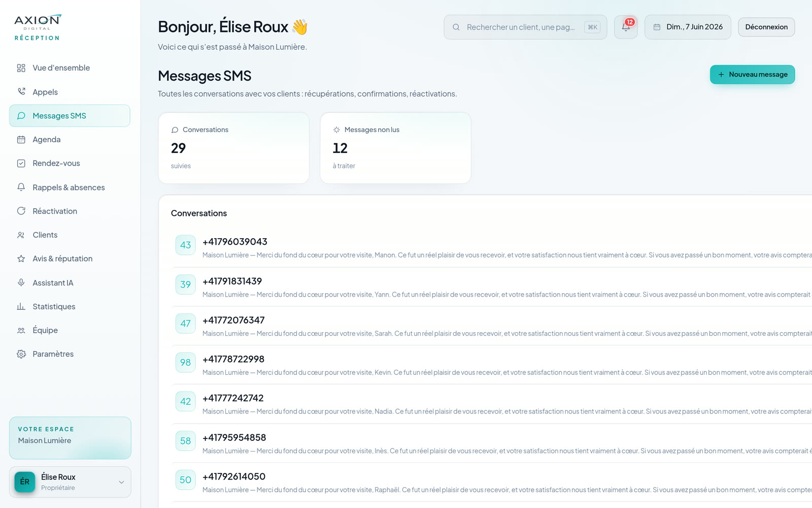Open Avis & réputation page

[70, 259]
